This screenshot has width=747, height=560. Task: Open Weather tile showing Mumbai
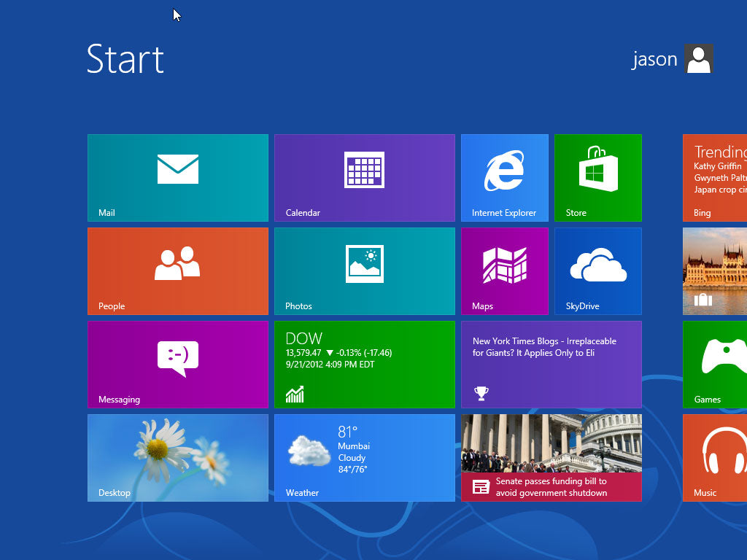coord(364,457)
